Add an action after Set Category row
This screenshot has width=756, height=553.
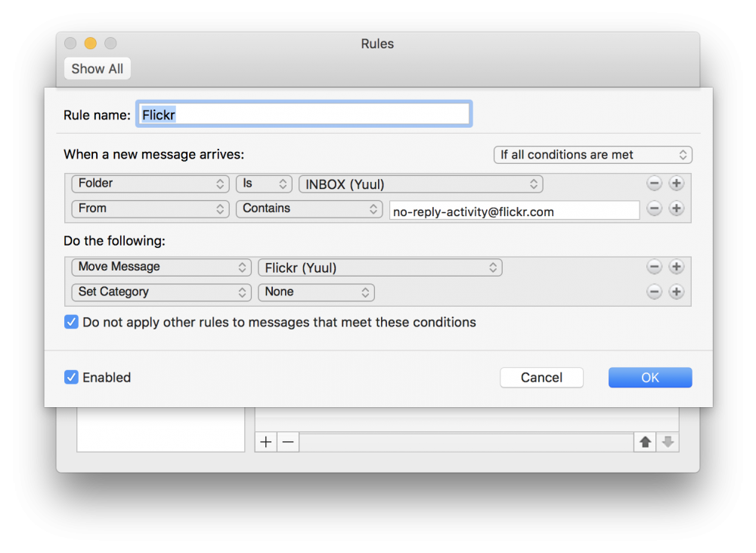[x=677, y=292]
